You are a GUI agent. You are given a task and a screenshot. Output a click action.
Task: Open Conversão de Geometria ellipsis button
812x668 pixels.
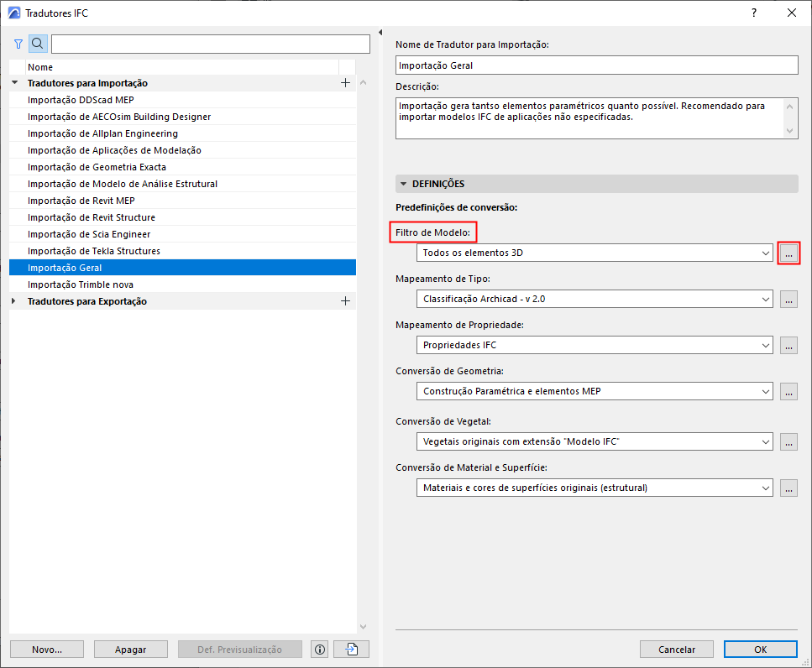pyautogui.click(x=788, y=392)
